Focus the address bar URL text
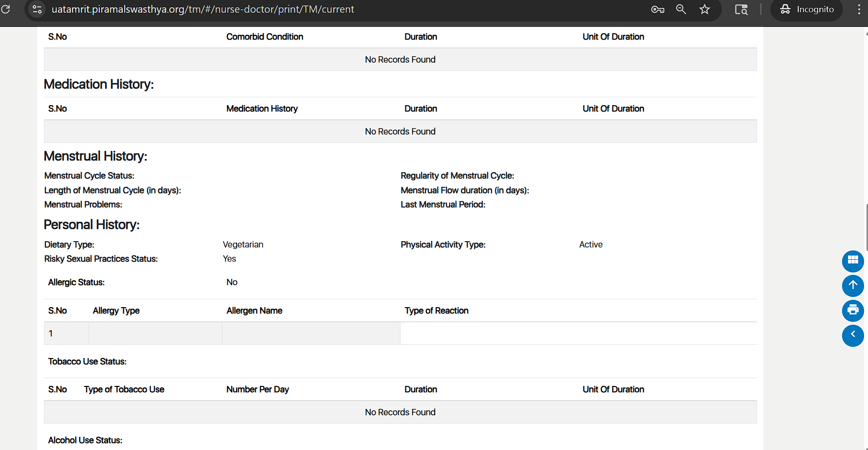Screen dimensions: 868x450 [203, 9]
